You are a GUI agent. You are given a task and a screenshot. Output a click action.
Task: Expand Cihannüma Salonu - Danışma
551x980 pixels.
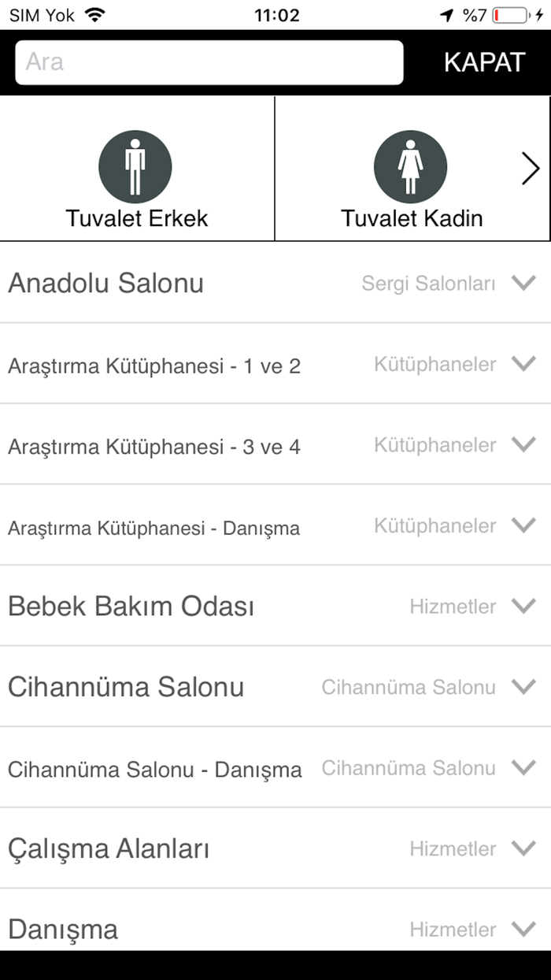(523, 768)
